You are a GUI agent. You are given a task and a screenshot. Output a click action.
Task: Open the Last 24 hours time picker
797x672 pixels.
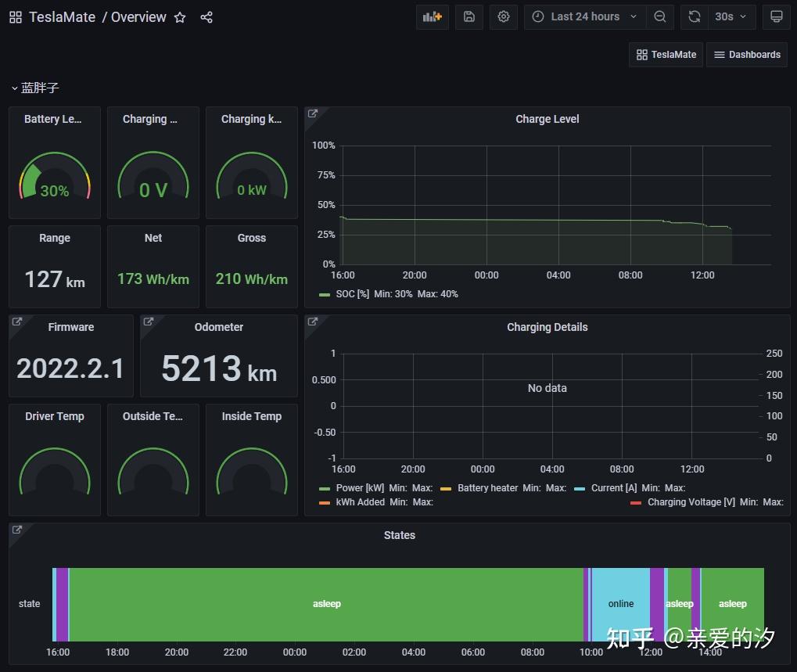click(x=585, y=16)
